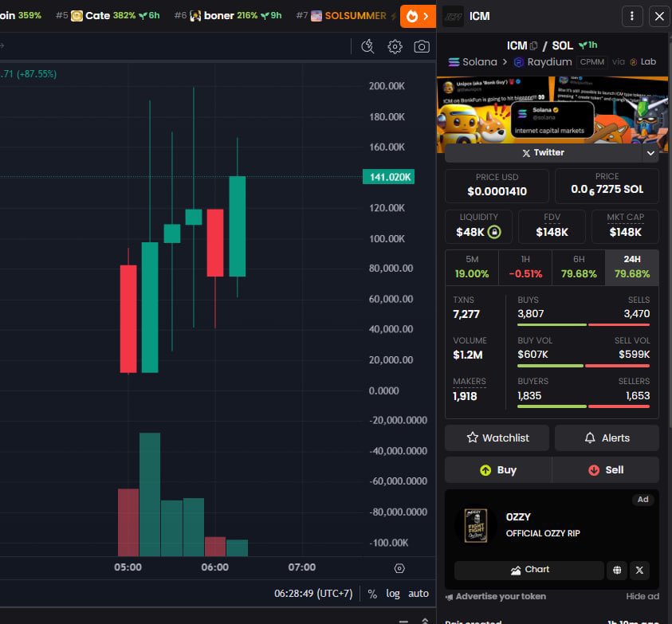This screenshot has height=624, width=672.
Task: Toggle percentage scale on chart
Action: [372, 594]
